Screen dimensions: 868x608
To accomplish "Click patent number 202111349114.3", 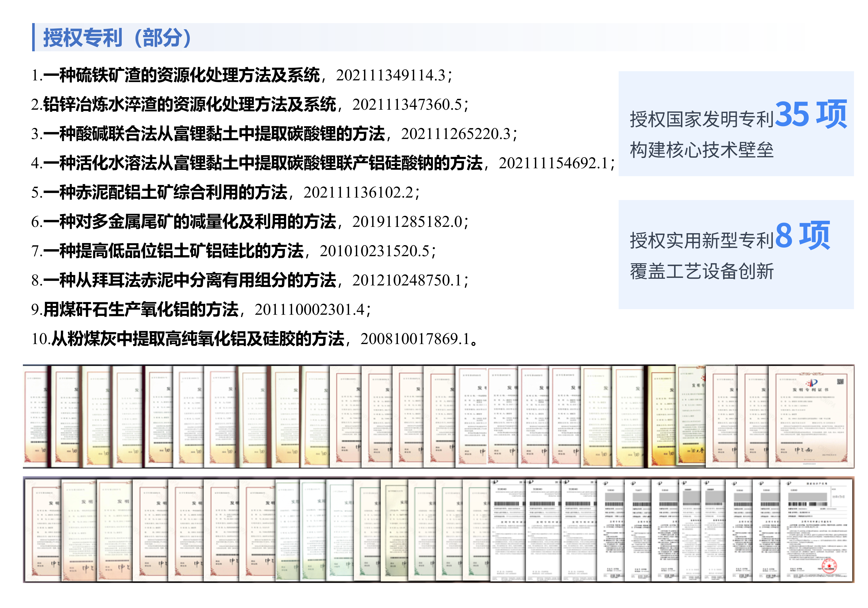I will 391,75.
